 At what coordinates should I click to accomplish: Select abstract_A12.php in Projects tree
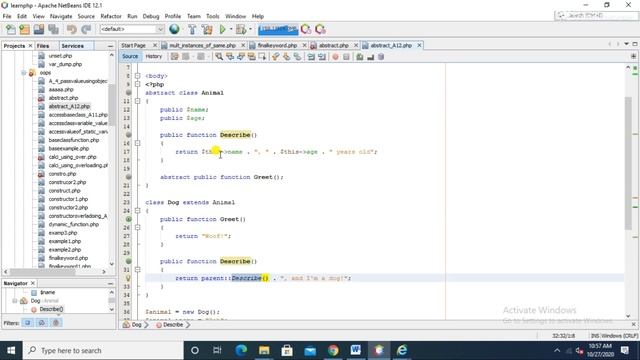(x=69, y=107)
